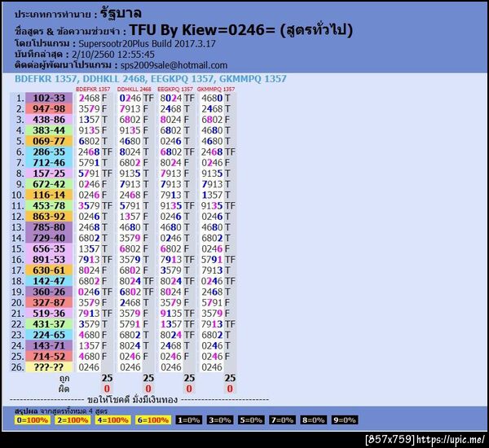Click the 7=0% summary badge
This screenshot has width=489, height=448.
(282, 420)
